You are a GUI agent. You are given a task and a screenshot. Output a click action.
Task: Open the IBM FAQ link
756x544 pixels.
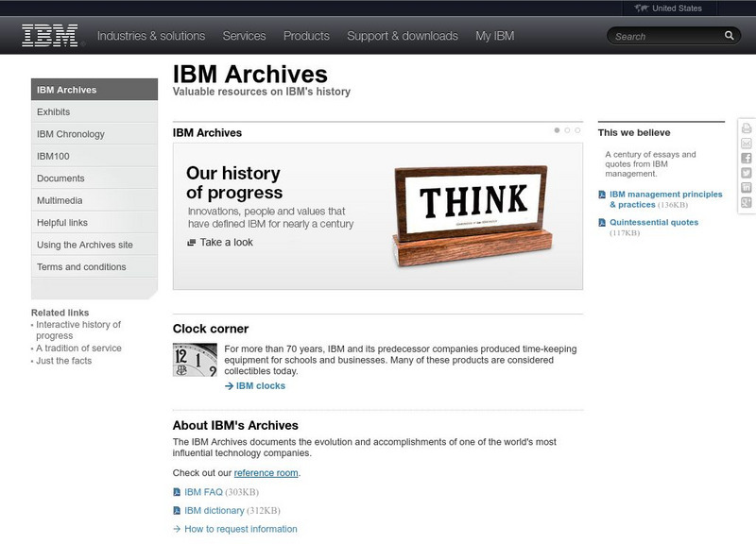[203, 492]
